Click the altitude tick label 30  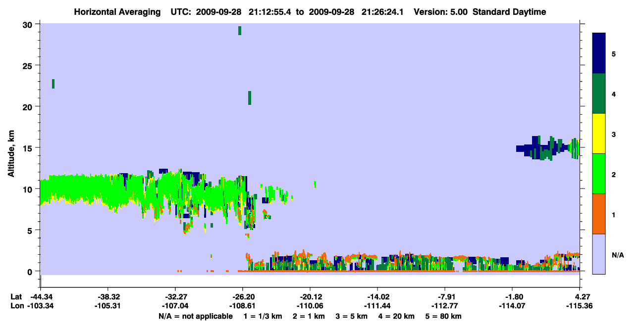pos(29,25)
